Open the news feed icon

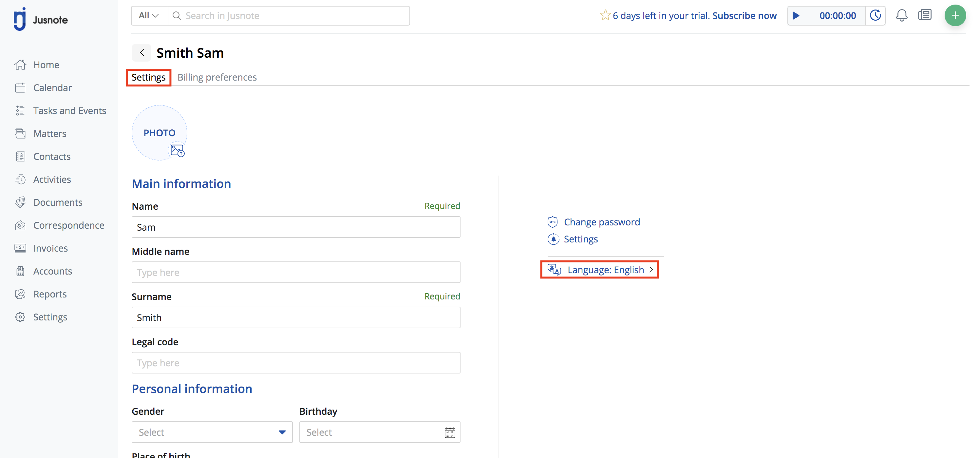click(x=924, y=15)
